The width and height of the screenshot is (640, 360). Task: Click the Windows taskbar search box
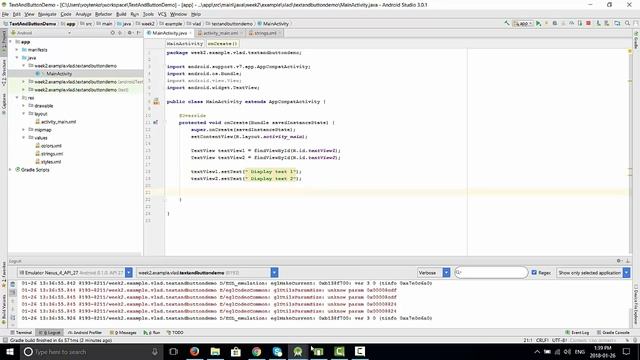pos(91,351)
